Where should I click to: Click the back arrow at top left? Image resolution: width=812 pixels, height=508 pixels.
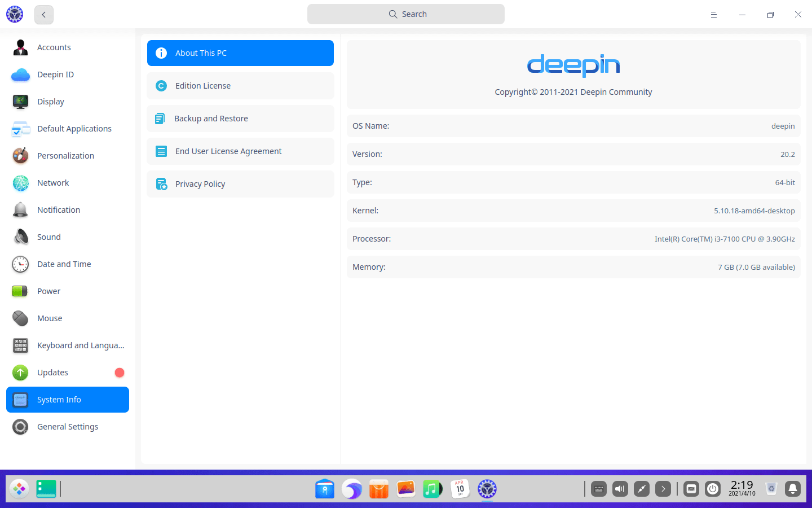pos(43,14)
